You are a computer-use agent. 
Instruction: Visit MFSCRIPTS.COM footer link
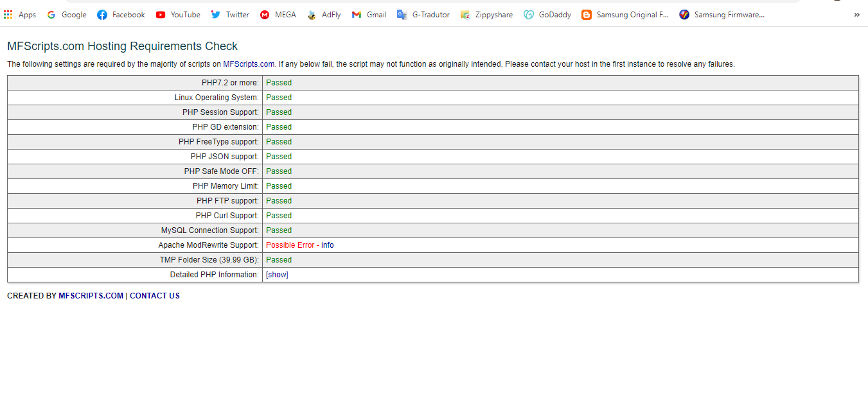click(x=91, y=296)
